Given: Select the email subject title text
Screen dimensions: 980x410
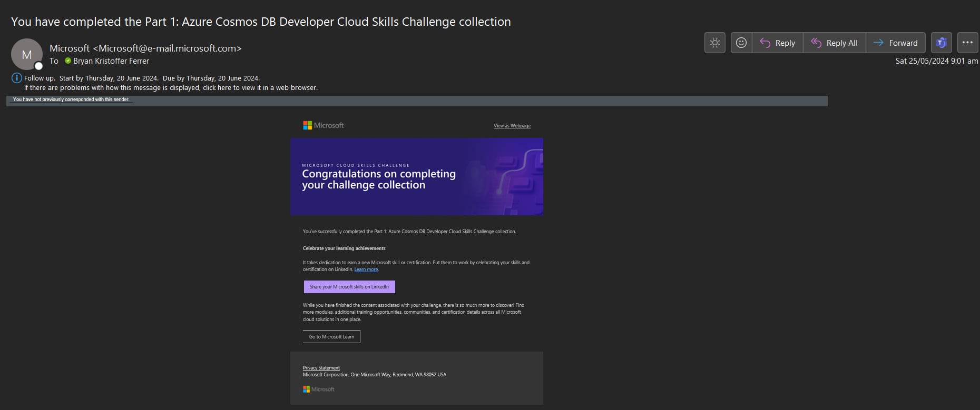Looking at the screenshot, I should (x=261, y=22).
